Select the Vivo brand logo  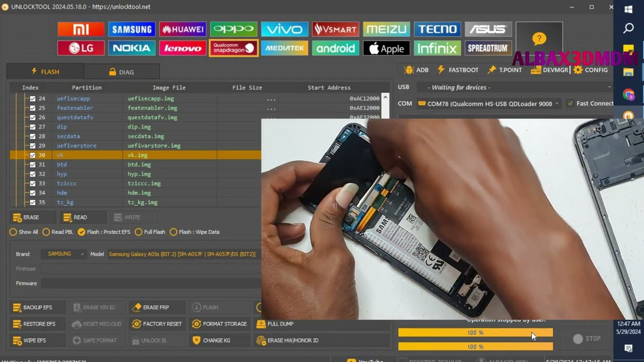tap(285, 29)
